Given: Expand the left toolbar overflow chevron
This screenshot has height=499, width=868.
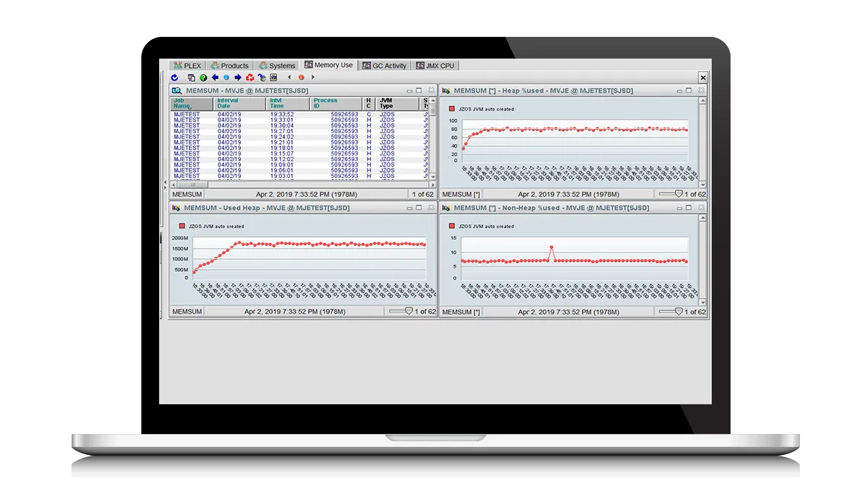Looking at the screenshot, I should point(289,77).
